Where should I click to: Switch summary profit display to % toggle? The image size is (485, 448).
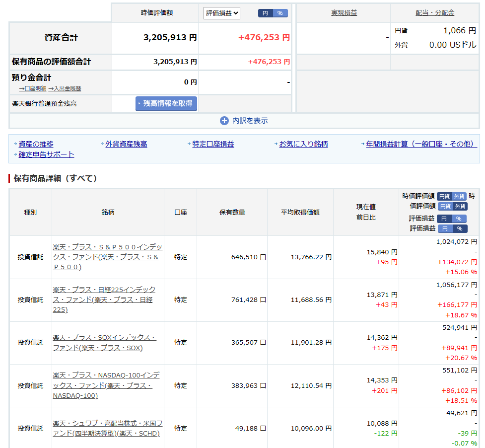pos(280,13)
